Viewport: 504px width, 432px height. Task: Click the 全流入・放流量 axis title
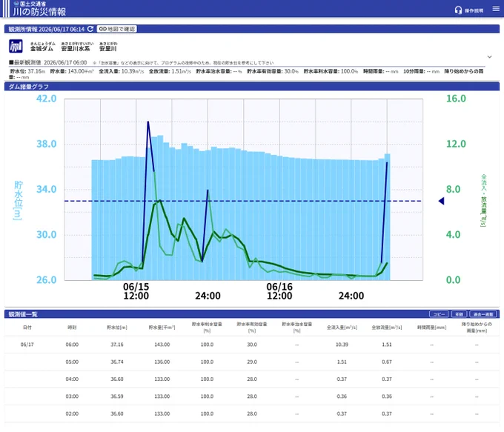tap(483, 201)
